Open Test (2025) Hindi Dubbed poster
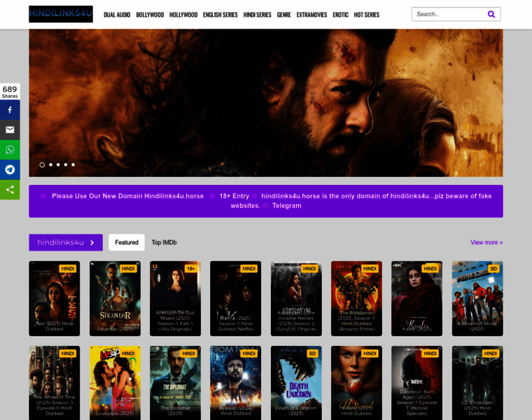Screen dimensions: 532x420 55,298
